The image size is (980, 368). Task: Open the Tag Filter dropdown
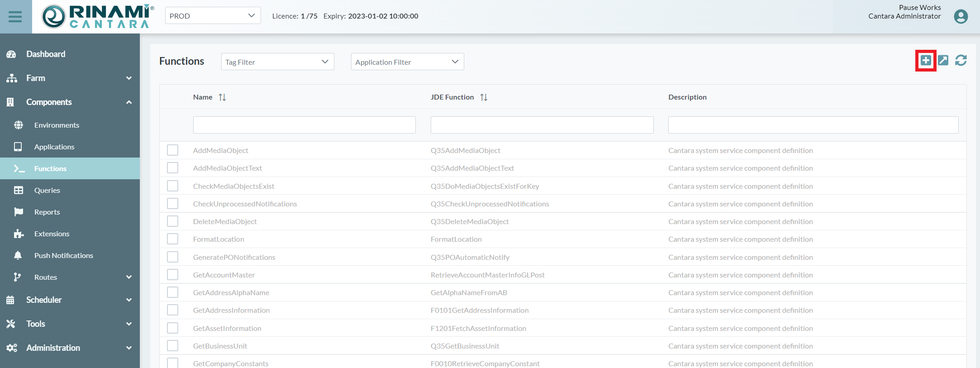[277, 62]
